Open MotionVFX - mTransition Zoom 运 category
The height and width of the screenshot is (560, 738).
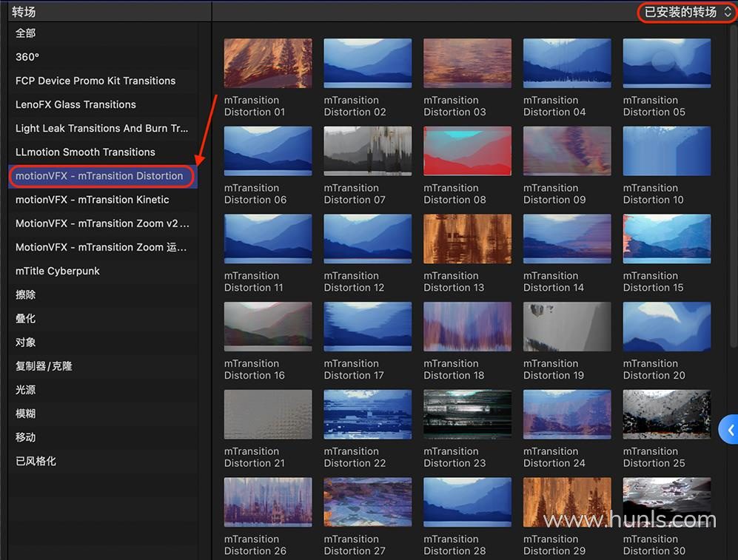click(x=103, y=247)
